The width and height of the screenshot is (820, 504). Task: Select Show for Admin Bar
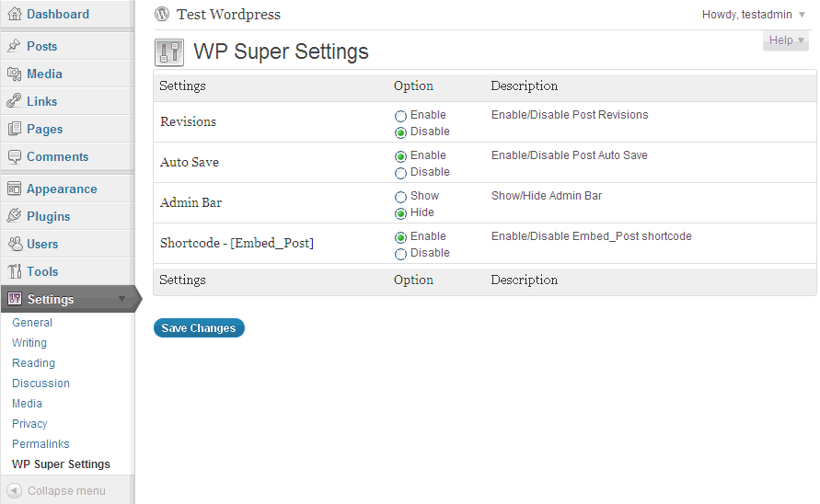click(400, 197)
